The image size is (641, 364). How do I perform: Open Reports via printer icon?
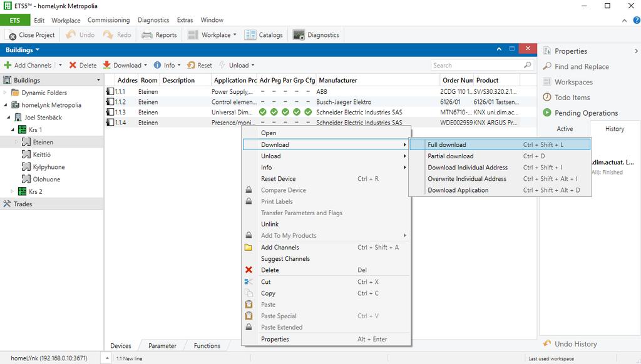tap(146, 35)
